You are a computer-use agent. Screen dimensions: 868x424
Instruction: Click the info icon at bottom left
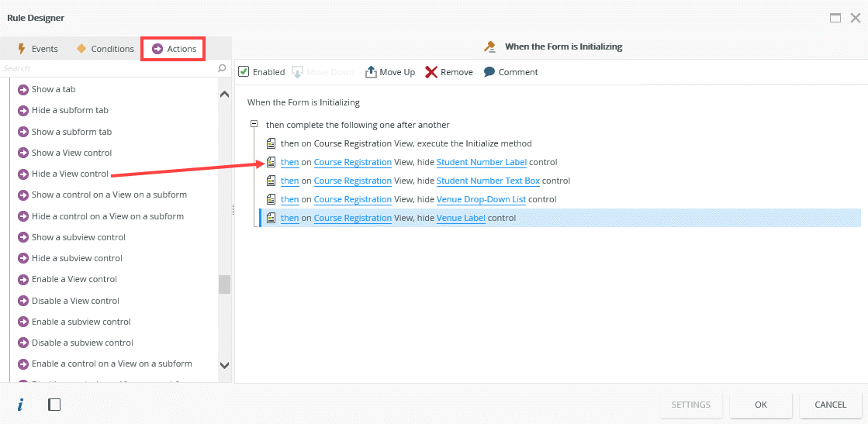coord(20,405)
